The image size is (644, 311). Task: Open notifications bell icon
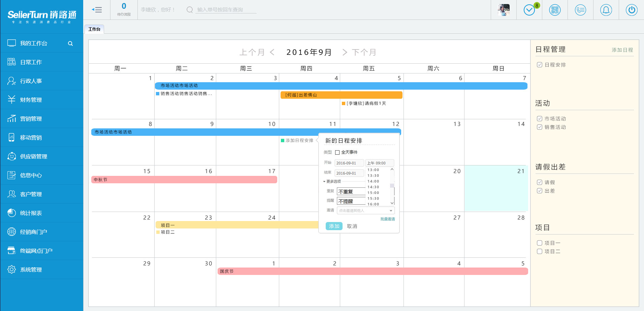(x=606, y=10)
